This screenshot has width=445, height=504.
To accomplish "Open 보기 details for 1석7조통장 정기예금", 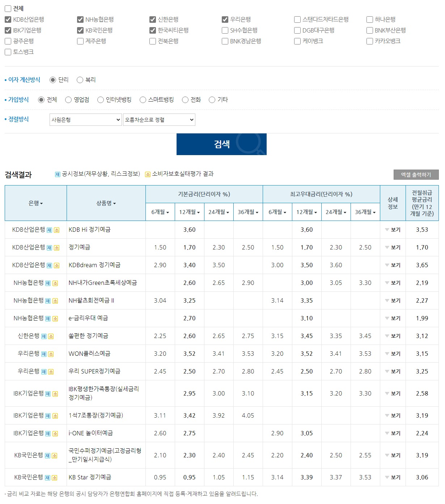I will [x=393, y=415].
